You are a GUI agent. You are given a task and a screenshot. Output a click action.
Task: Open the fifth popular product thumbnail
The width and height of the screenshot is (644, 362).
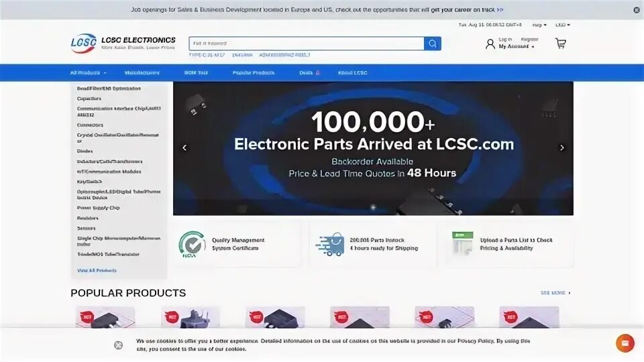point(444,317)
